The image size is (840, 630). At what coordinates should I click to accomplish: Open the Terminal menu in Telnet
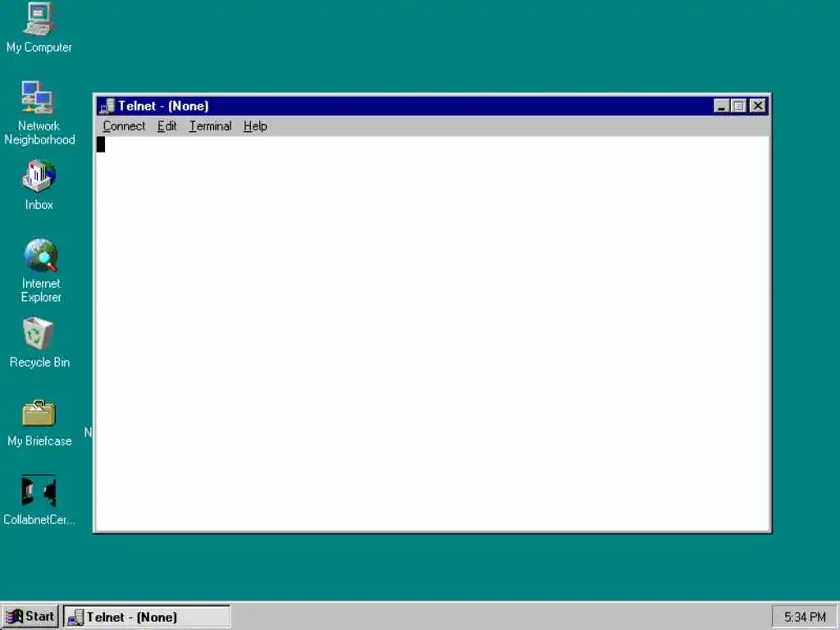pos(210,126)
